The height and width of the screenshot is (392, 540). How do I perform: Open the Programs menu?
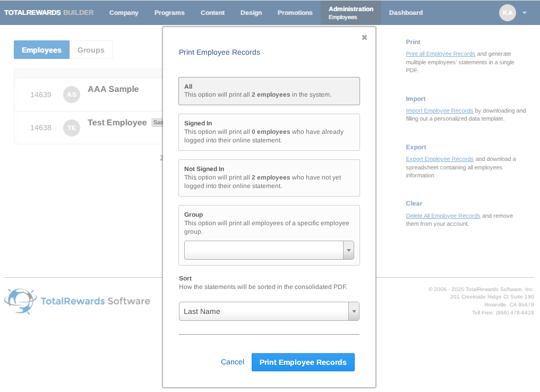[169, 13]
